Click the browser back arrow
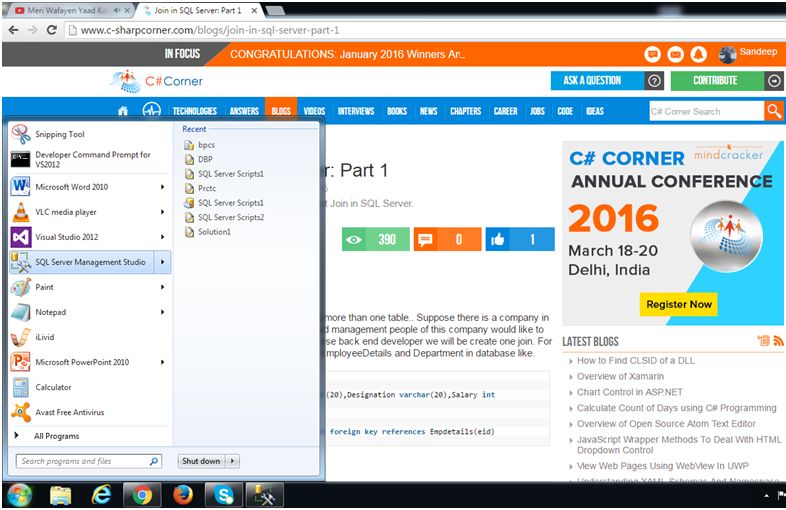This screenshot has width=786, height=510. coord(14,30)
